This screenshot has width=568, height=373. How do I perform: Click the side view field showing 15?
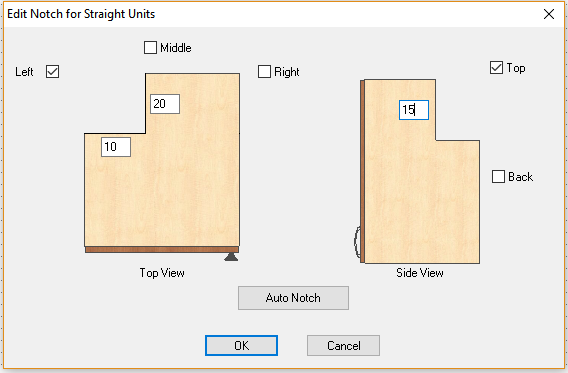click(414, 110)
